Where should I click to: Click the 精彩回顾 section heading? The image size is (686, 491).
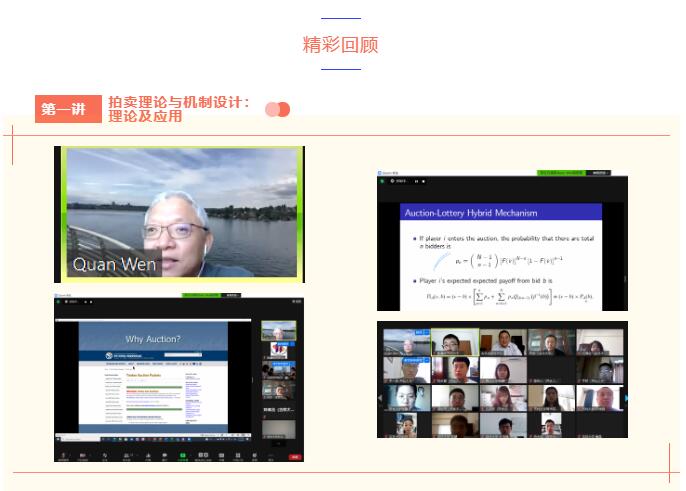pyautogui.click(x=341, y=45)
